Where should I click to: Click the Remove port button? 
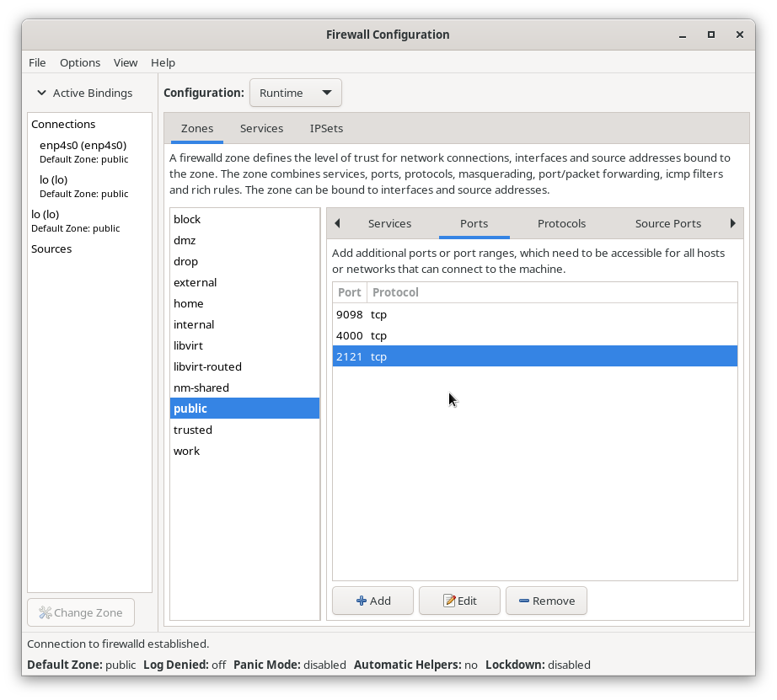pyautogui.click(x=546, y=601)
